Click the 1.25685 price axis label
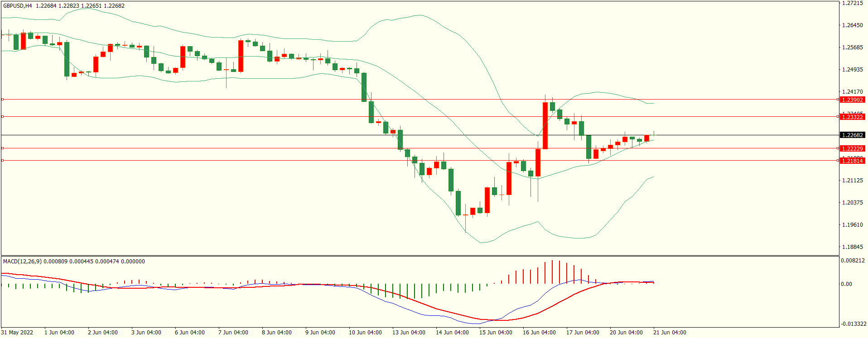This screenshot has width=868, height=338. [852, 48]
